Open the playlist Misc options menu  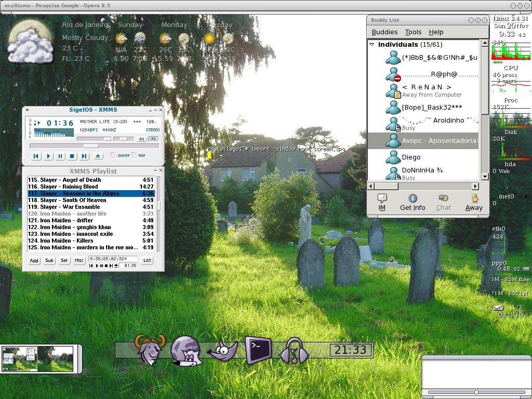(79, 260)
